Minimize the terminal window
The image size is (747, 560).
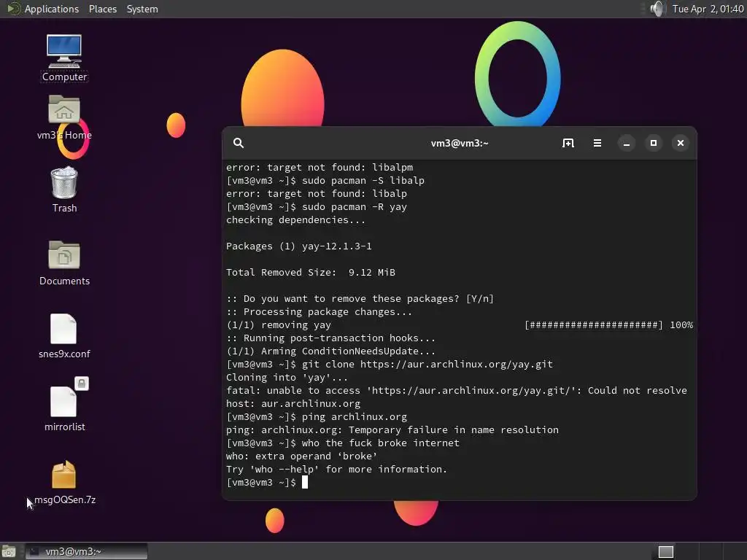[x=627, y=143]
